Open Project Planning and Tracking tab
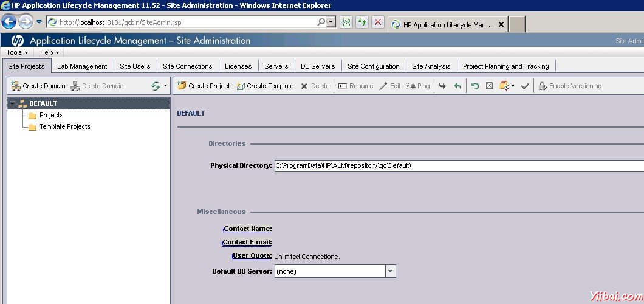Screen dimensions: 644x304 pyautogui.click(x=506, y=66)
